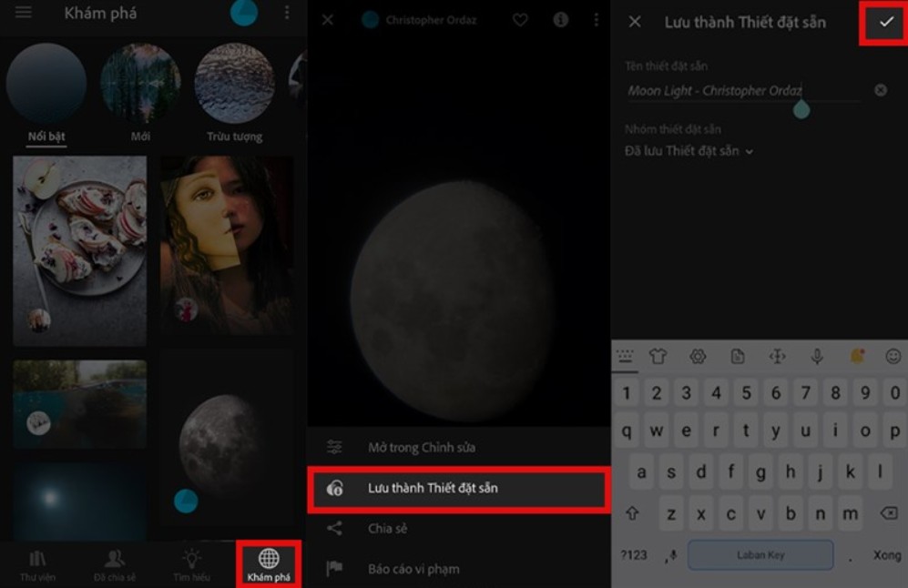Open the three-dot menu on photo view
The image size is (908, 588).
pyautogui.click(x=597, y=20)
